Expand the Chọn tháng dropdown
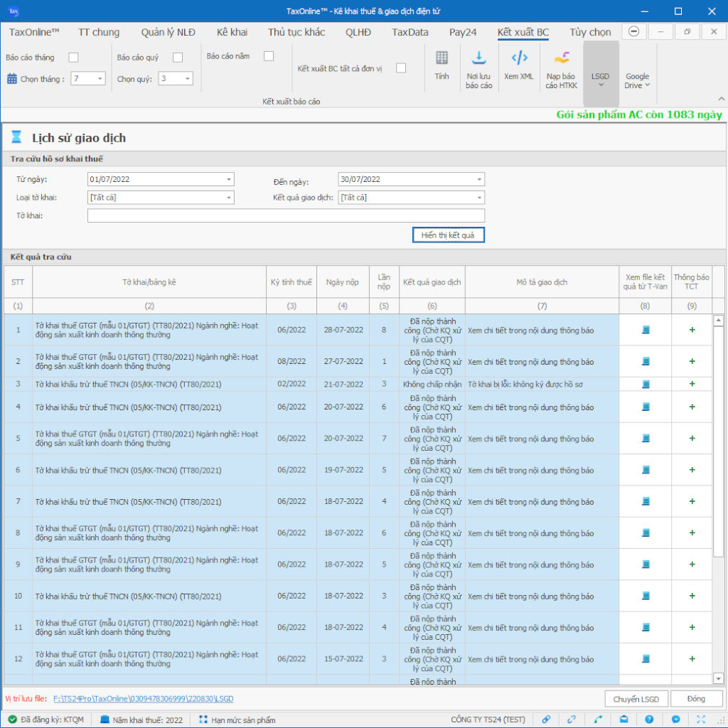 100,79
